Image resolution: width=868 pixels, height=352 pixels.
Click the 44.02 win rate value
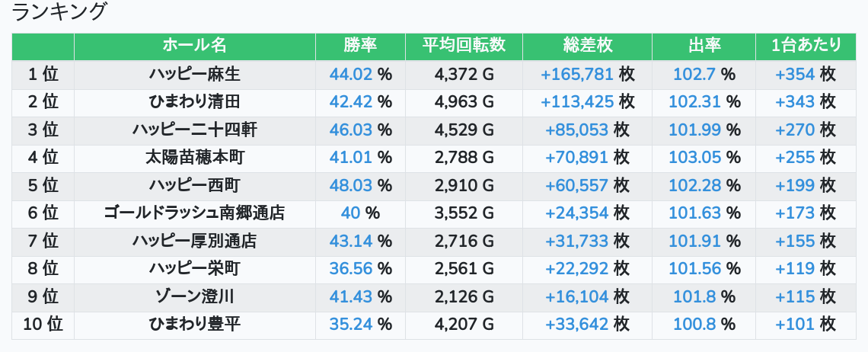pyautogui.click(x=351, y=74)
